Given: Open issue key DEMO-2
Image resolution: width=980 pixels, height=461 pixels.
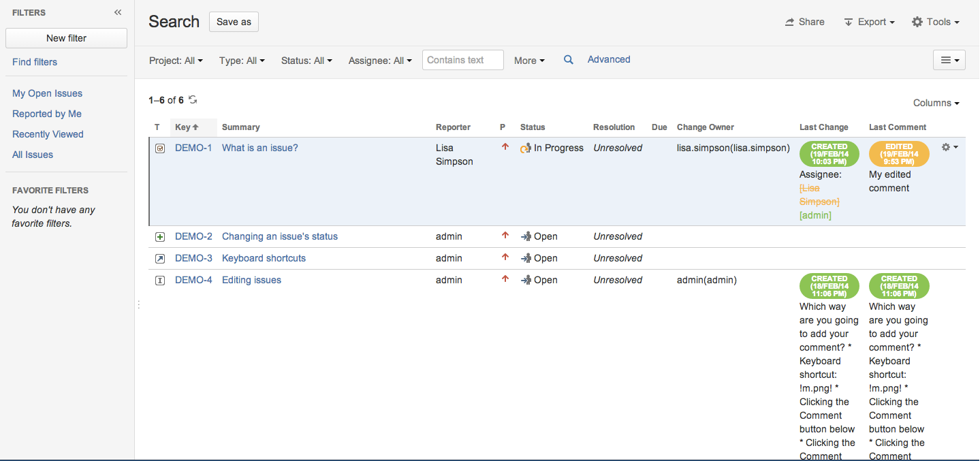Looking at the screenshot, I should pyautogui.click(x=193, y=236).
